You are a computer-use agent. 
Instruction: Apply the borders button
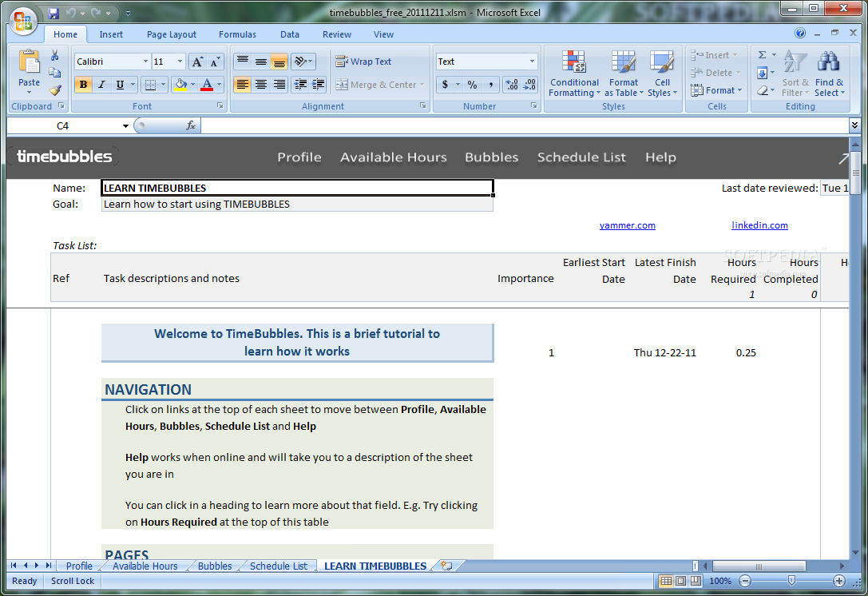150,85
